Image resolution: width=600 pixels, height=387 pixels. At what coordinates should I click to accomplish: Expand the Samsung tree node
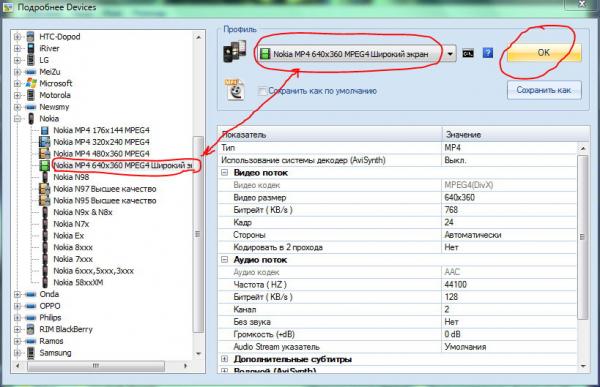(x=17, y=353)
